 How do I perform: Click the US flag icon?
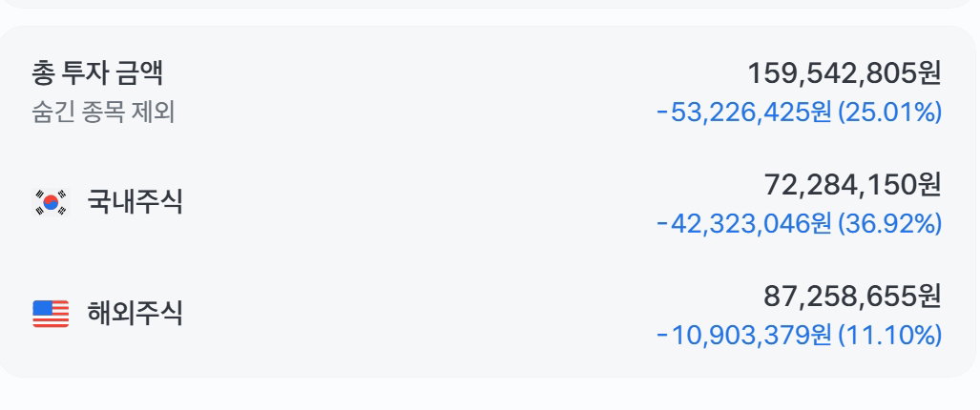(x=51, y=314)
